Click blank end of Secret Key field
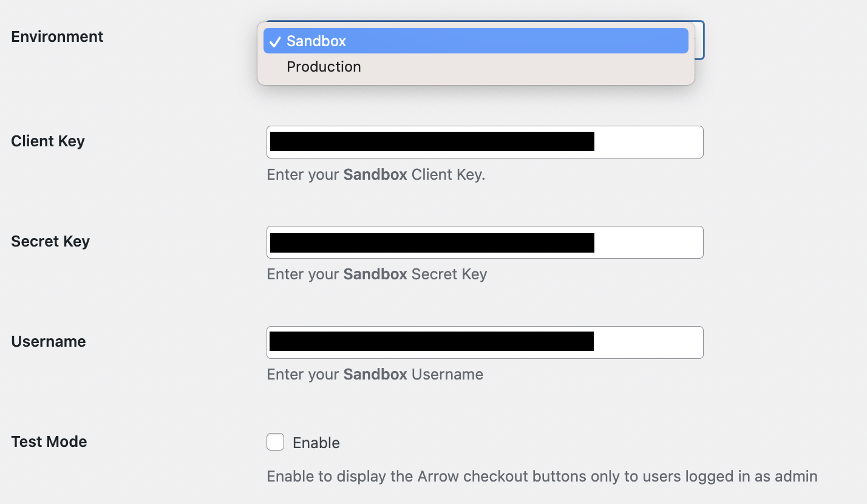This screenshot has width=867, height=504. (x=647, y=242)
